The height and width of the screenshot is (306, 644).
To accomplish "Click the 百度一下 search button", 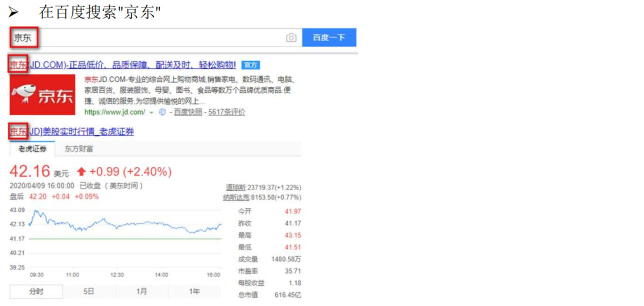I will tap(329, 37).
